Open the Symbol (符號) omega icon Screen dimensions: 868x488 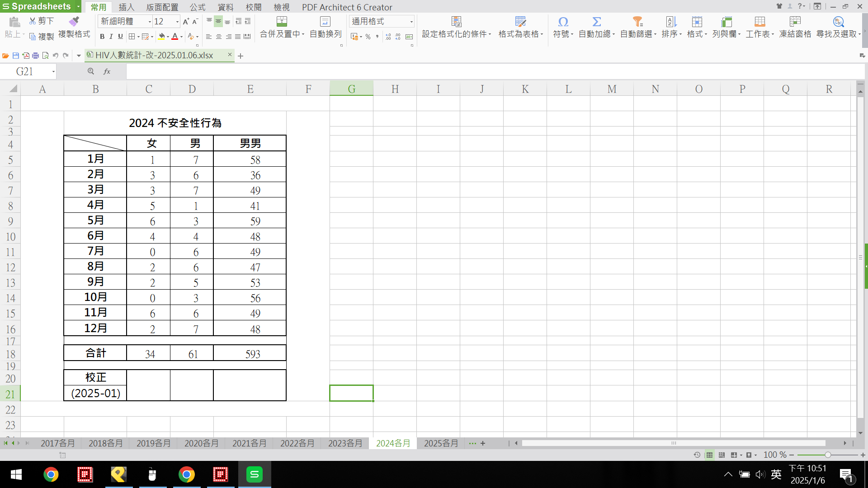pyautogui.click(x=563, y=22)
